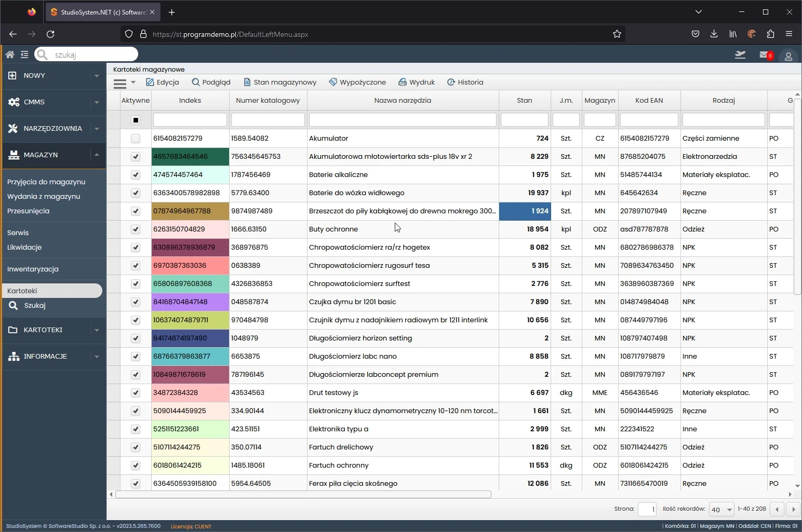The height and width of the screenshot is (532, 802).
Task: Click the Stan magazynowy toolbar icon
Action: pyautogui.click(x=248, y=82)
